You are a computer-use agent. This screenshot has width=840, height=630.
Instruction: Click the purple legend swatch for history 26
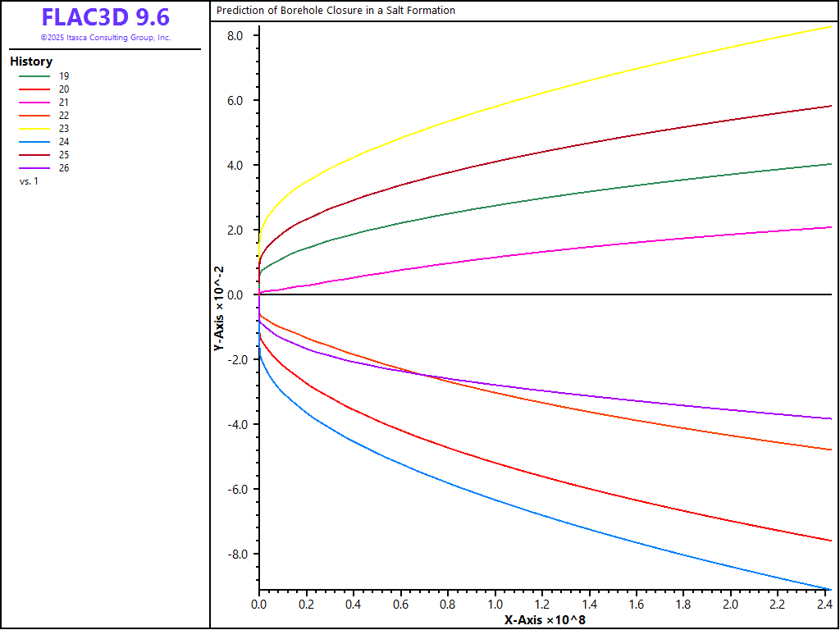[34, 168]
